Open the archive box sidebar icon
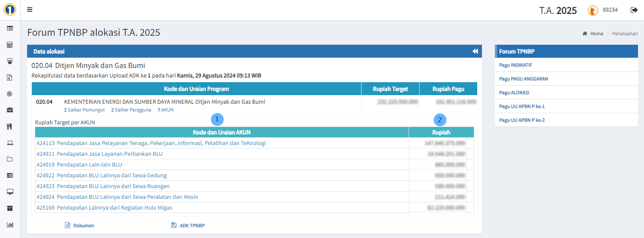Image resolution: width=644 pixels, height=238 pixels. tap(10, 208)
